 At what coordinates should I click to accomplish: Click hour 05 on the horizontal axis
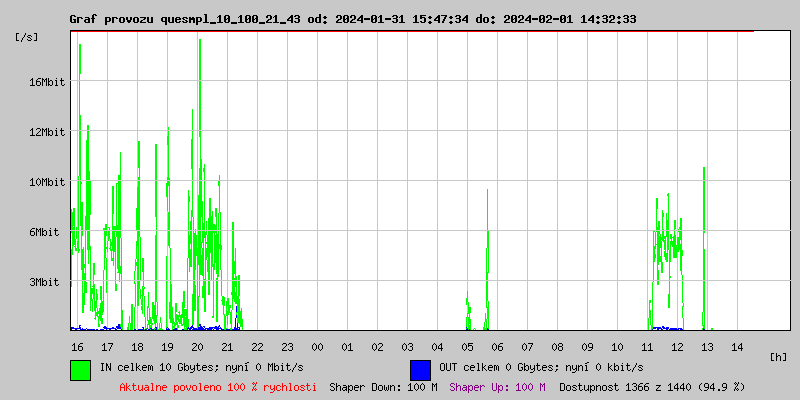[x=467, y=347]
